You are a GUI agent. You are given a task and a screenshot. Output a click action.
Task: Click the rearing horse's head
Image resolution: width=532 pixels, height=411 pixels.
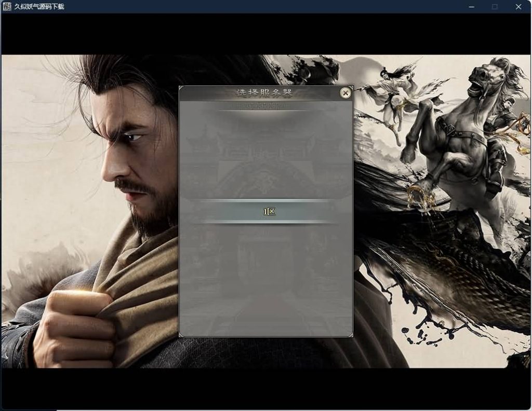tap(486, 78)
